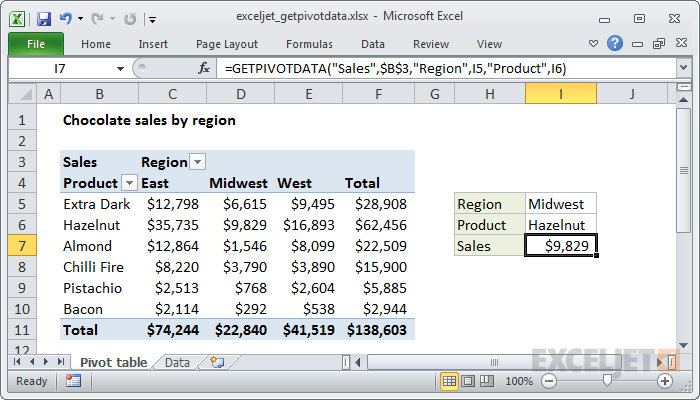Expand the Name Box dropdown arrow
The height and width of the screenshot is (400, 700).
(x=121, y=68)
